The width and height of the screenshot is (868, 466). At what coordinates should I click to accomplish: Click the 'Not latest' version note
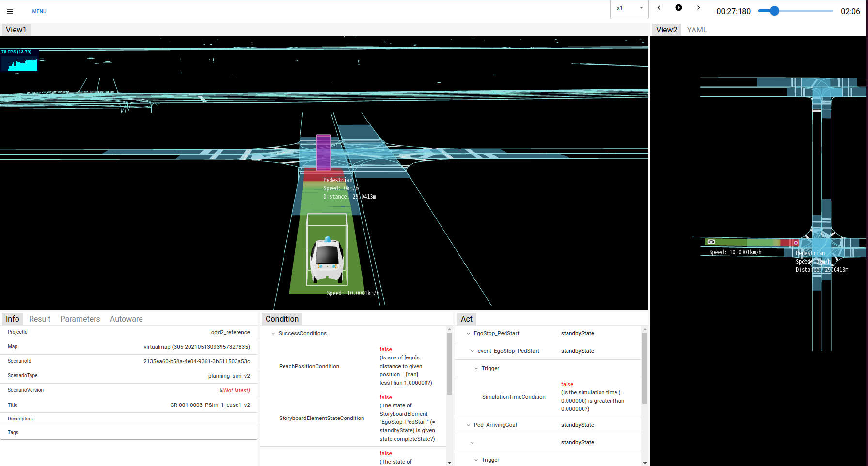[x=236, y=390]
